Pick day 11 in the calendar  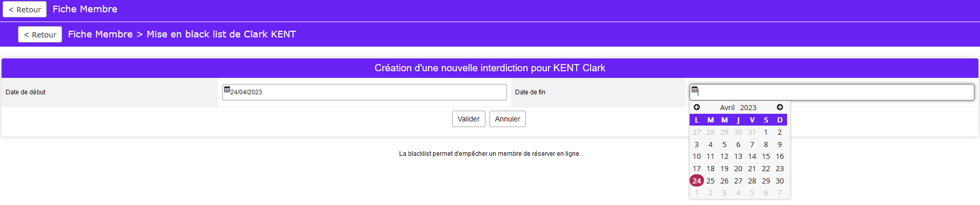pos(711,156)
